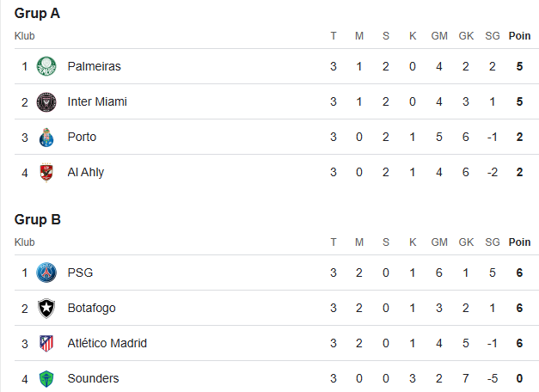The width and height of the screenshot is (539, 392).
Task: Click the Porto club crest
Action: point(46,138)
